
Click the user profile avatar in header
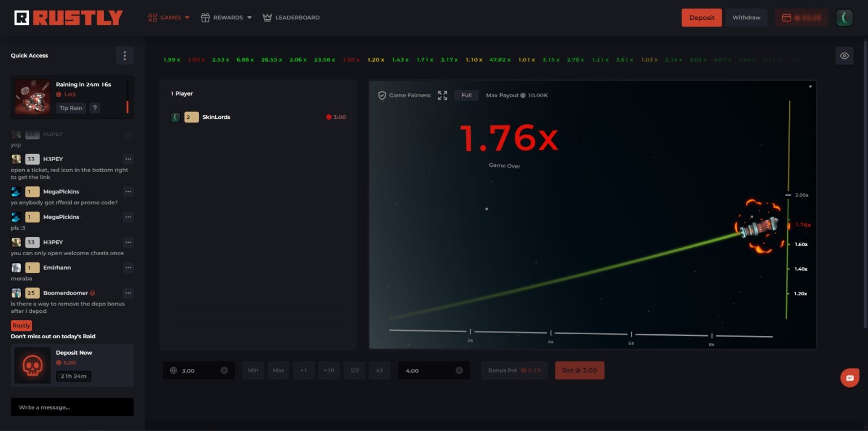(x=844, y=18)
